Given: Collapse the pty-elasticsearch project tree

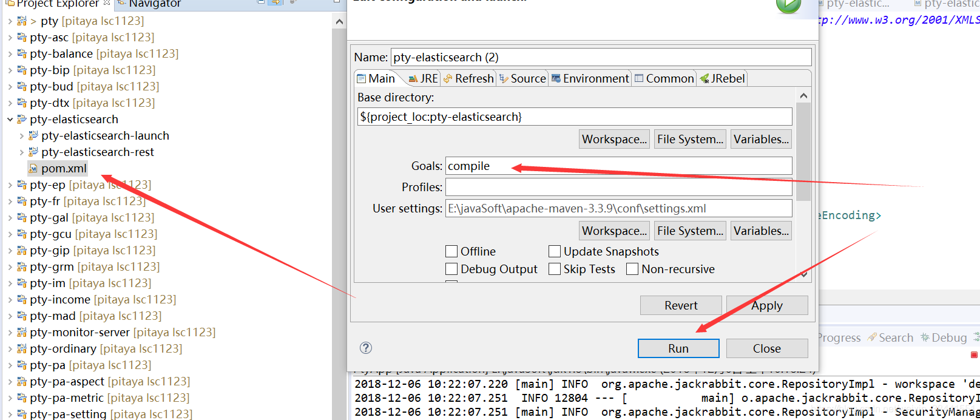Looking at the screenshot, I should [x=10, y=119].
